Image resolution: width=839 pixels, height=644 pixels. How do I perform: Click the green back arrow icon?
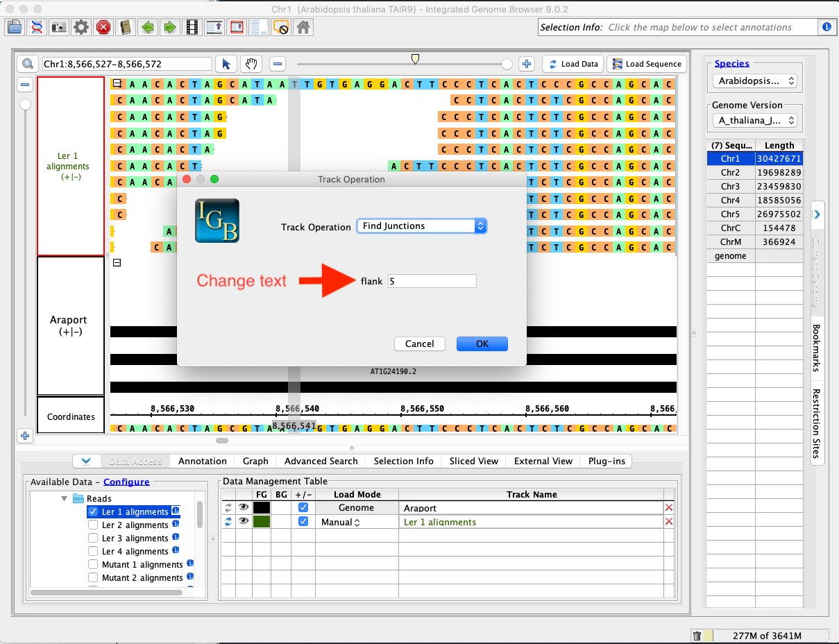(x=147, y=27)
